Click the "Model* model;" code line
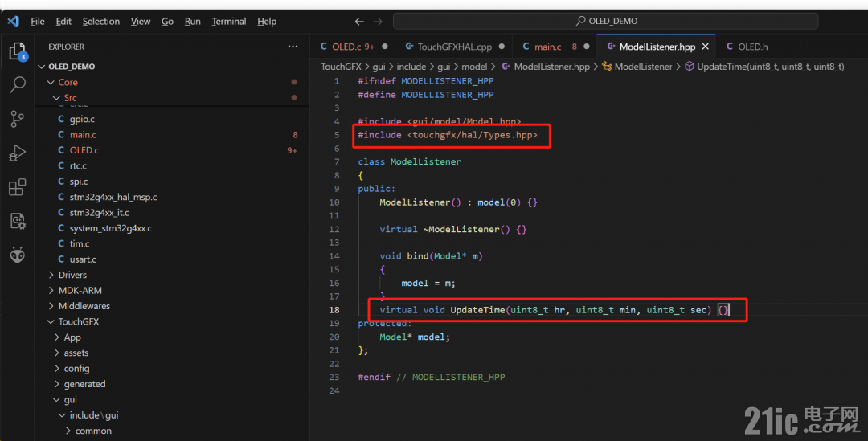The height and width of the screenshot is (441, 868). (x=415, y=337)
